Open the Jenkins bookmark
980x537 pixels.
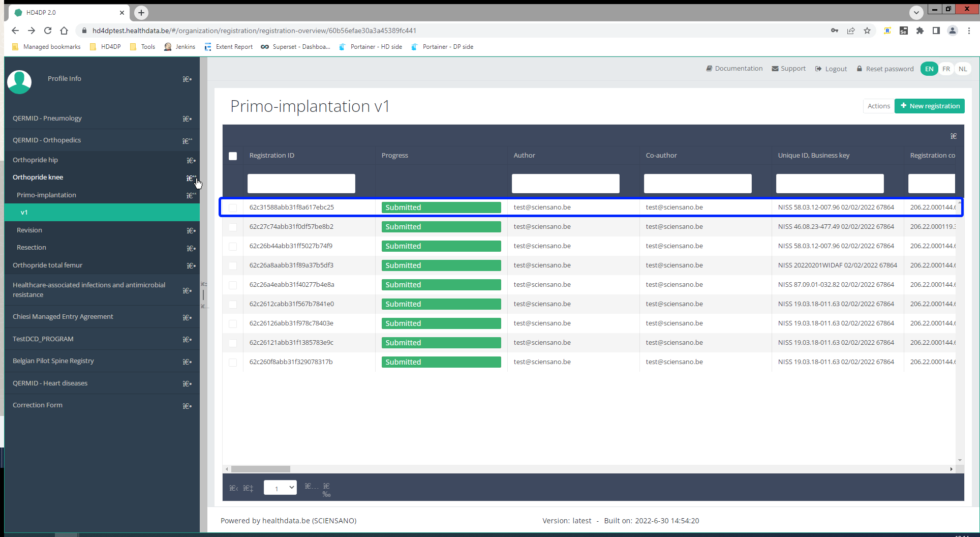(x=179, y=47)
